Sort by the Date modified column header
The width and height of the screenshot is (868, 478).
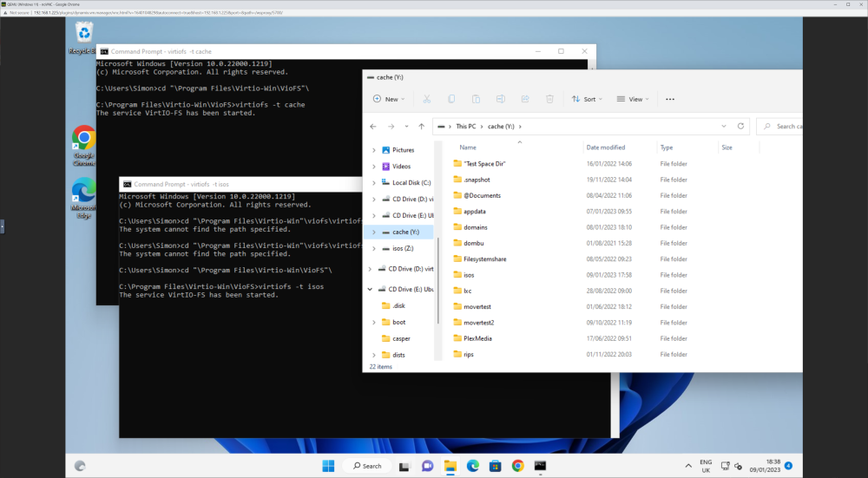pyautogui.click(x=606, y=147)
